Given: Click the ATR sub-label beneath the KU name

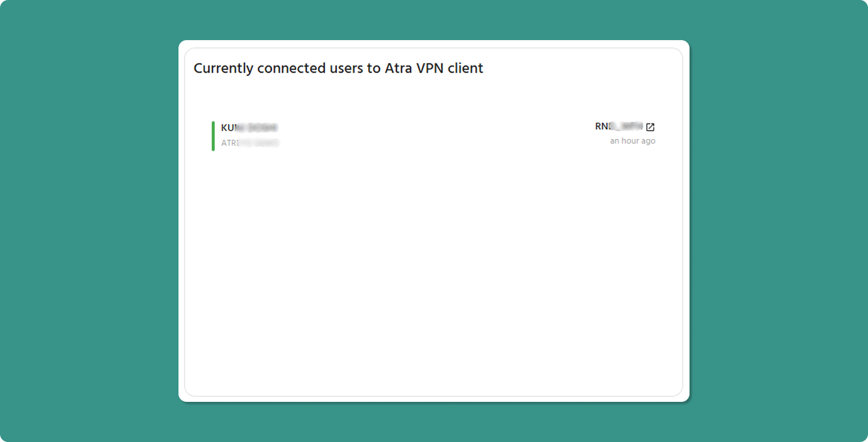Looking at the screenshot, I should click(x=250, y=143).
